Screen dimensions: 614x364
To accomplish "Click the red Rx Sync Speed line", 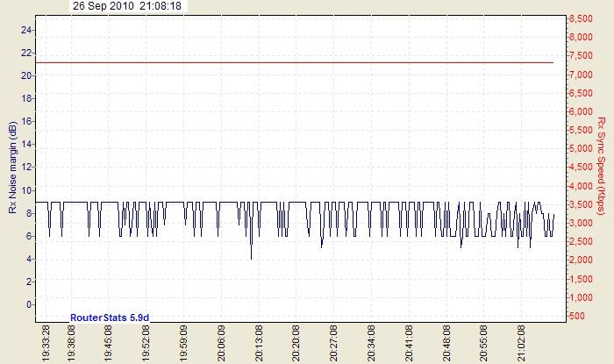I will (x=298, y=62).
